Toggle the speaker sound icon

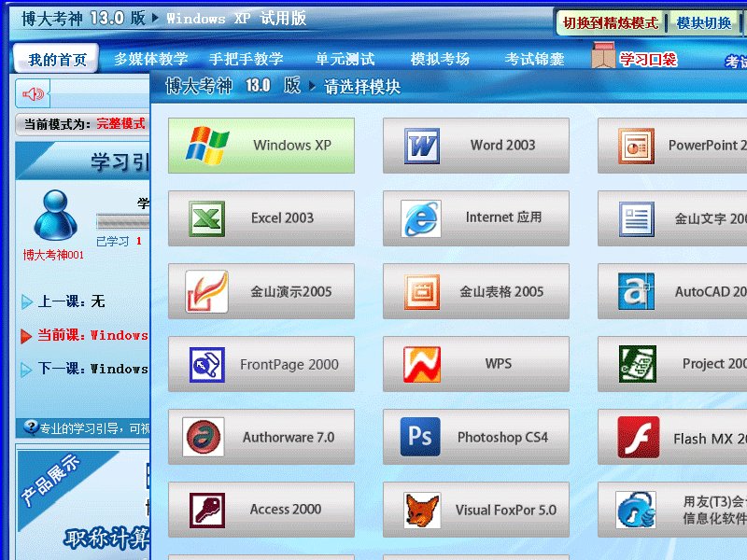click(34, 93)
